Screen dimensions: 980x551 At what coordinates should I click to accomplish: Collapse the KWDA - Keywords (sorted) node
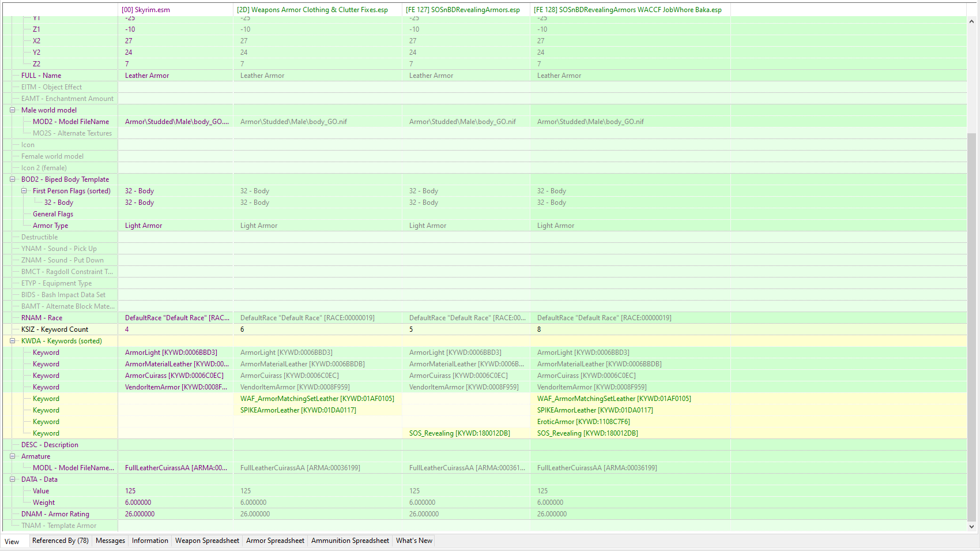[12, 341]
